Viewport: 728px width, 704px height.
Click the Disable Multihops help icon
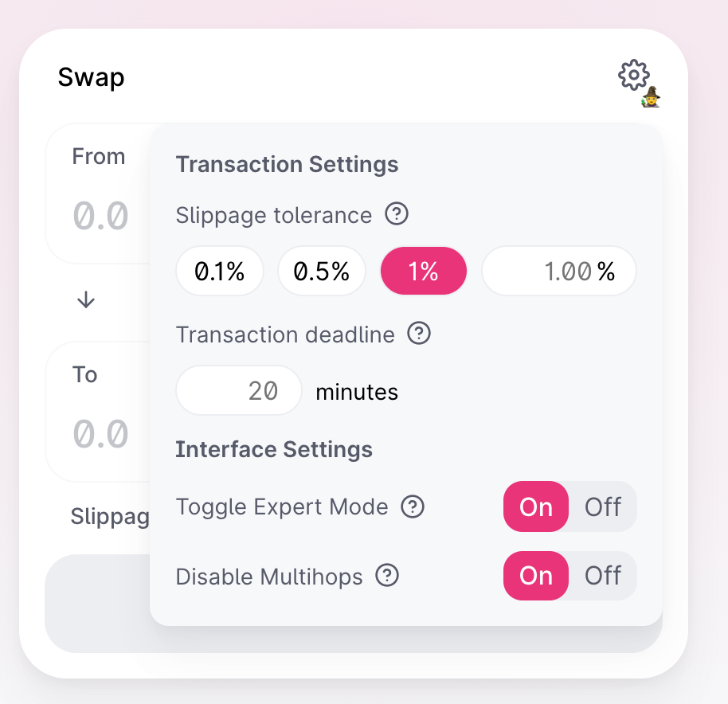point(387,576)
